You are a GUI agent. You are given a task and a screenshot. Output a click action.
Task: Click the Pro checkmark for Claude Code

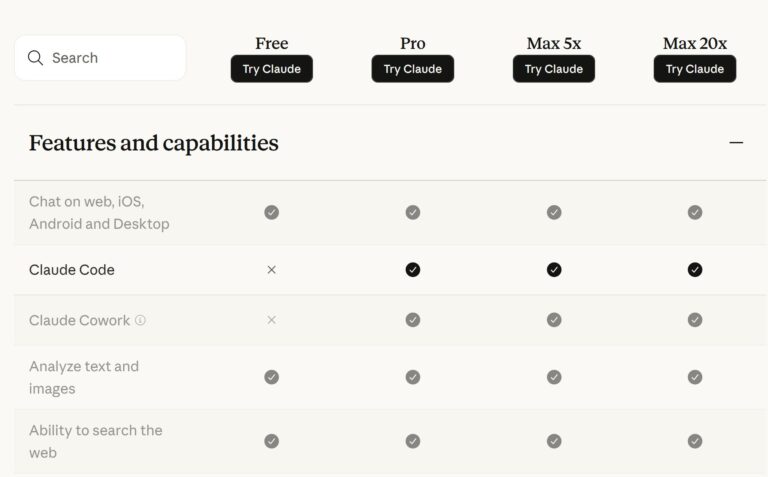click(413, 270)
